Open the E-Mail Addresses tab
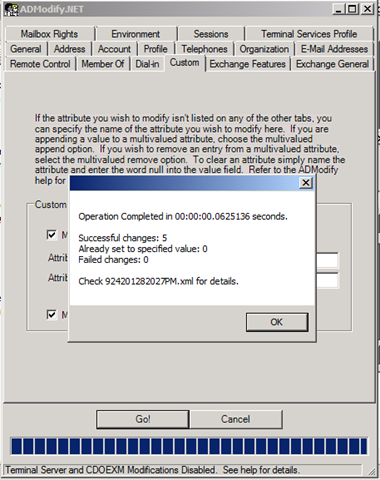 point(334,49)
